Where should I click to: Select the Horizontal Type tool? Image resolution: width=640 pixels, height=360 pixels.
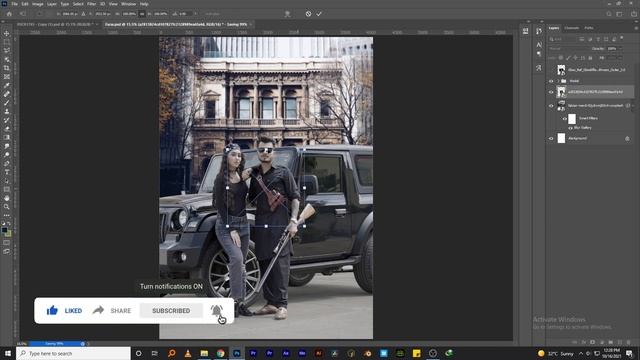coord(7,172)
